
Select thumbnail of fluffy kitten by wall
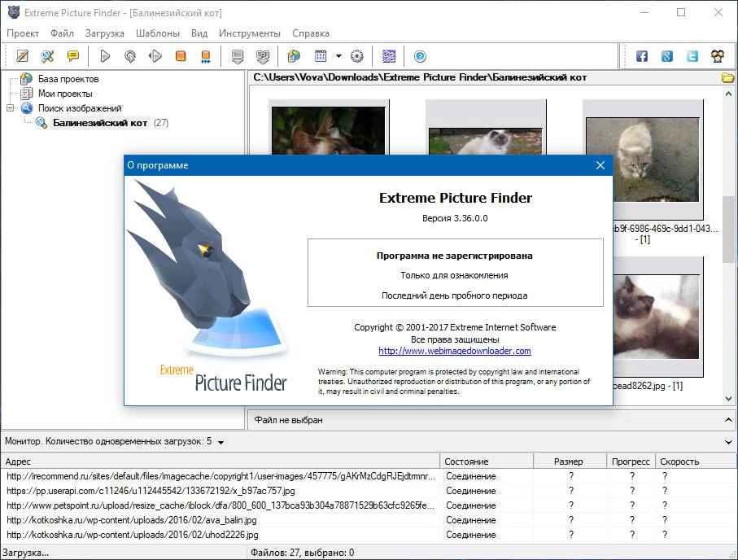pyautogui.click(x=643, y=160)
